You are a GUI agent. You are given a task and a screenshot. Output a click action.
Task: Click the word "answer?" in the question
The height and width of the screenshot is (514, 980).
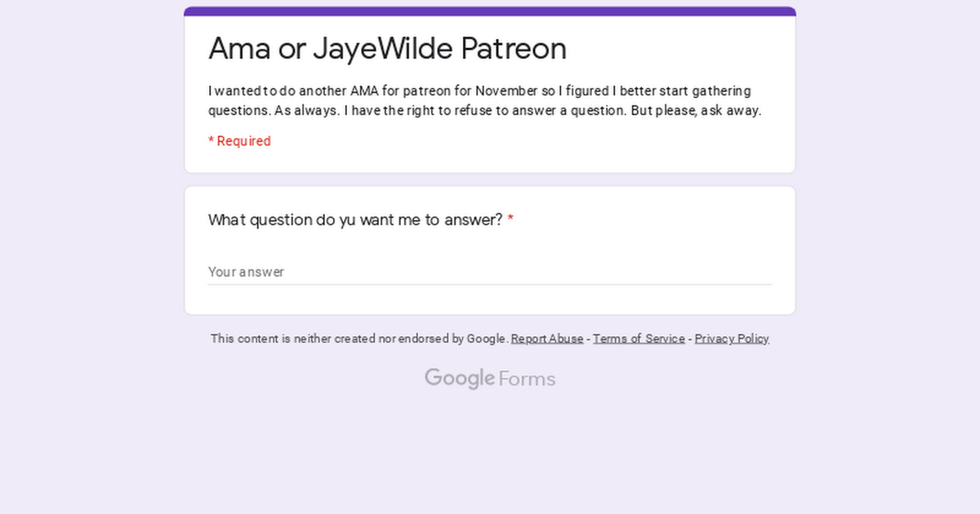[474, 220]
